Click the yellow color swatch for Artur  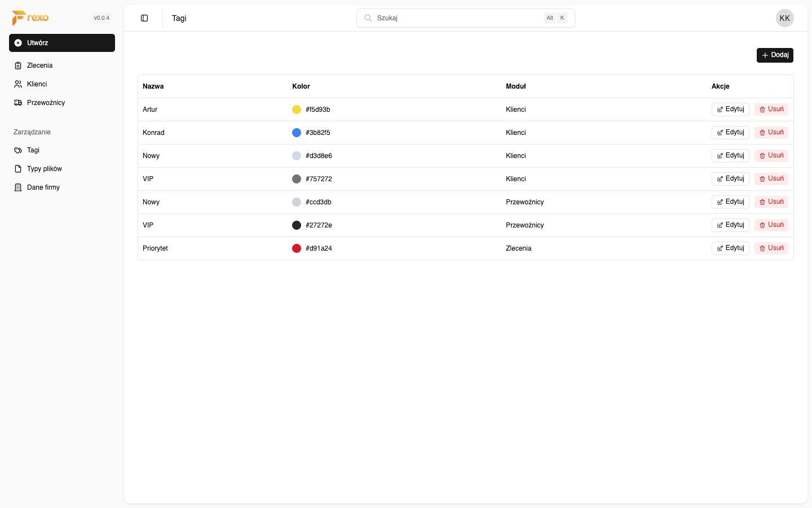[297, 109]
